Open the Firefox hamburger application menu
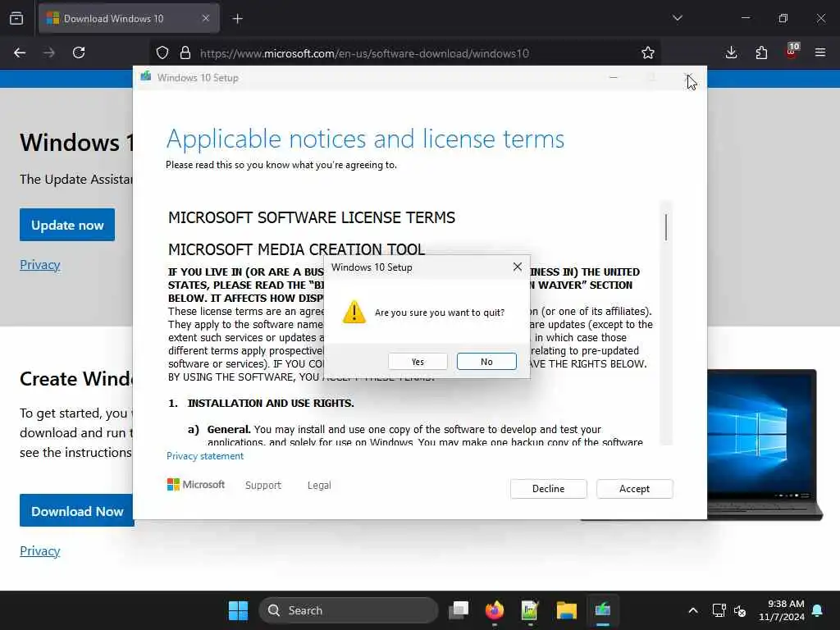Screen dimensions: 840x630 coord(820,53)
